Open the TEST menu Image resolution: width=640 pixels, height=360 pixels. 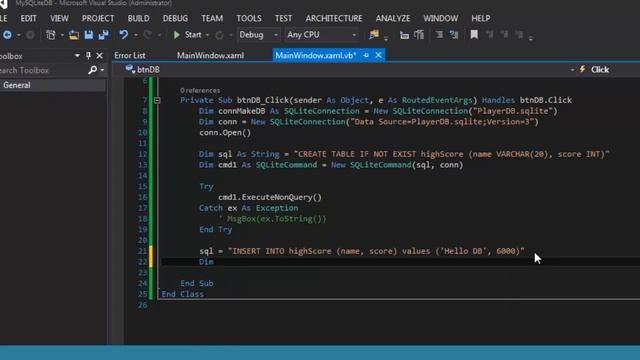(283, 18)
